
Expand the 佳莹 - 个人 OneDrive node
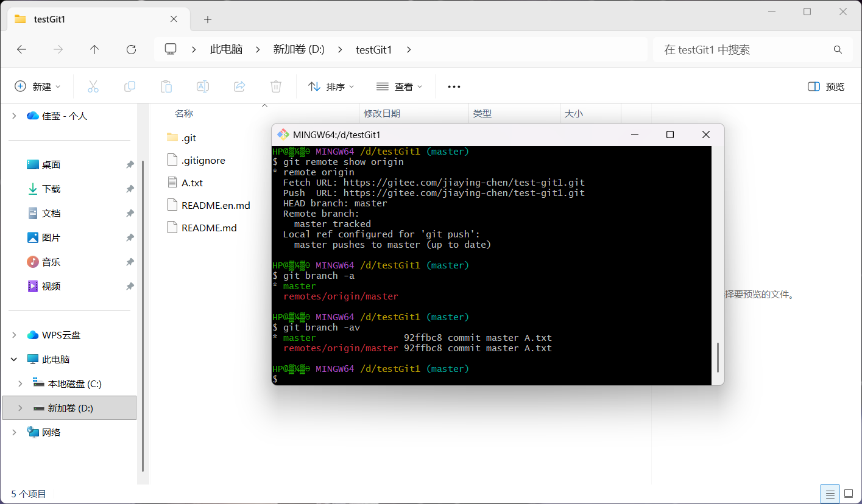(14, 116)
